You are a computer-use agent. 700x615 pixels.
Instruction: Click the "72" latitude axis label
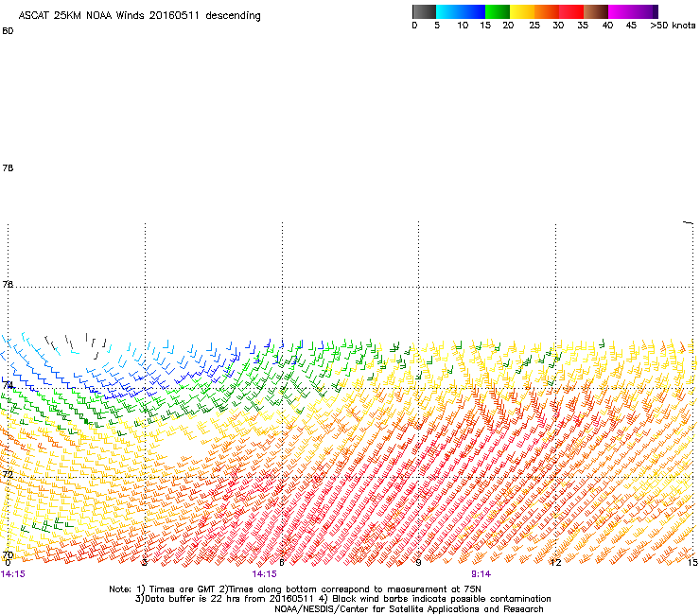[x=8, y=474]
